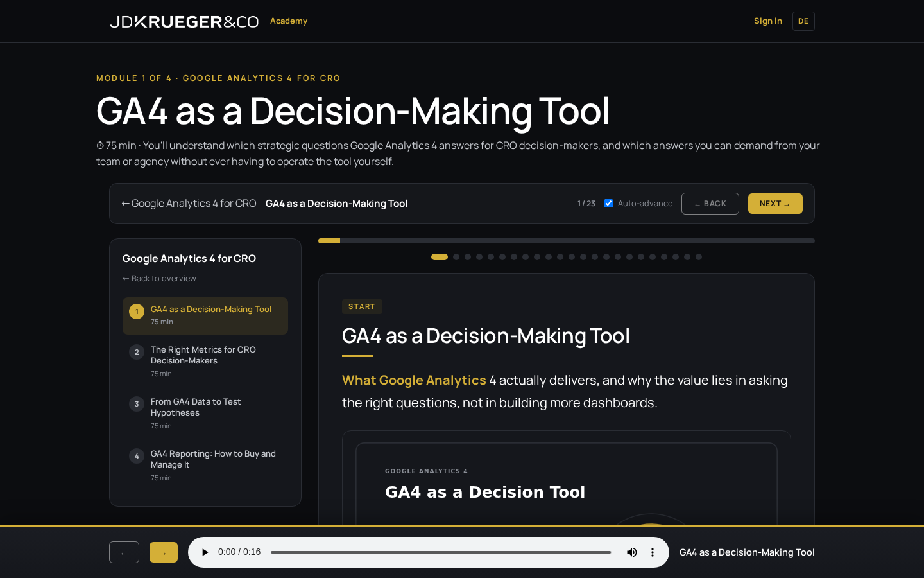This screenshot has width=924, height=578.
Task: Go back to Google Analytics 4 for CRO breadcrumb
Action: (x=189, y=204)
